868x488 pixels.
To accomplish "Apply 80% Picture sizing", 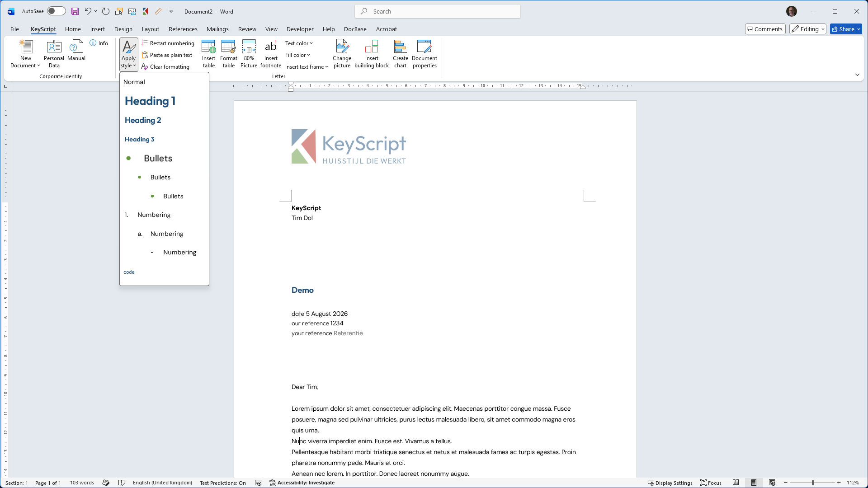I will click(249, 54).
